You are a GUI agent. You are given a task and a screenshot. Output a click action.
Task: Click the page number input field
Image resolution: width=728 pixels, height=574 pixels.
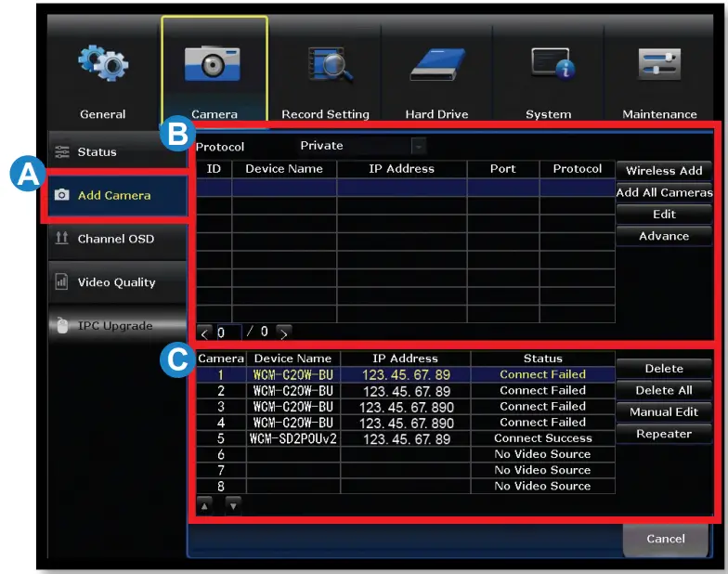click(x=228, y=333)
